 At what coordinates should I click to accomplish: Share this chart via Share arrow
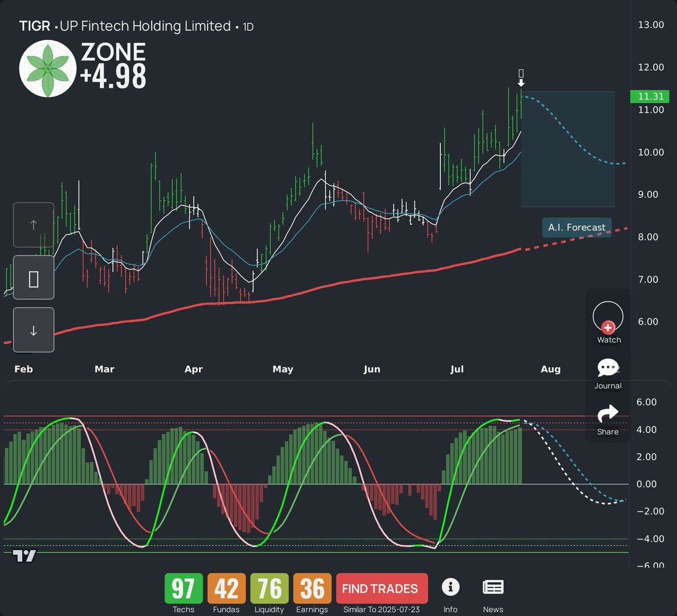coord(608,420)
